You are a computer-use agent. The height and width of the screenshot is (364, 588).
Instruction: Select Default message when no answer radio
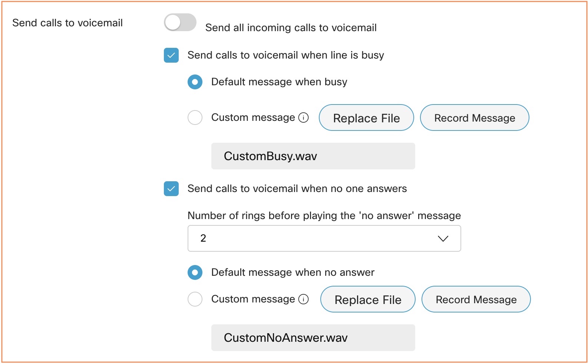195,272
